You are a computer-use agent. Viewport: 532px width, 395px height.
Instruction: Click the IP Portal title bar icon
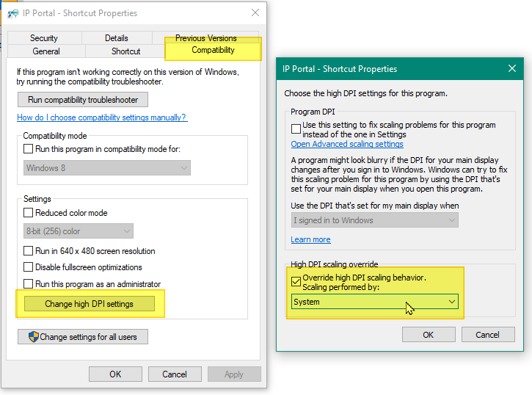pos(13,13)
